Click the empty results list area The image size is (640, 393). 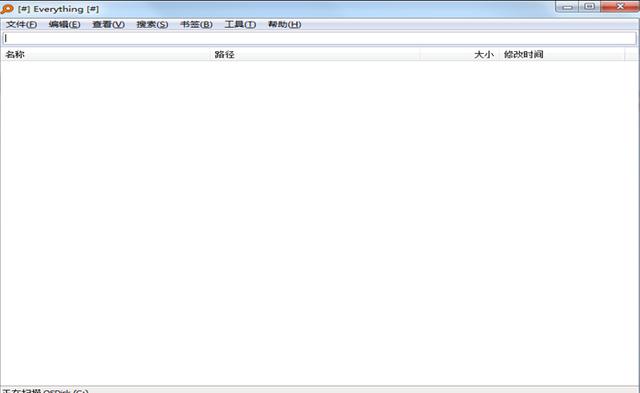pos(320,223)
